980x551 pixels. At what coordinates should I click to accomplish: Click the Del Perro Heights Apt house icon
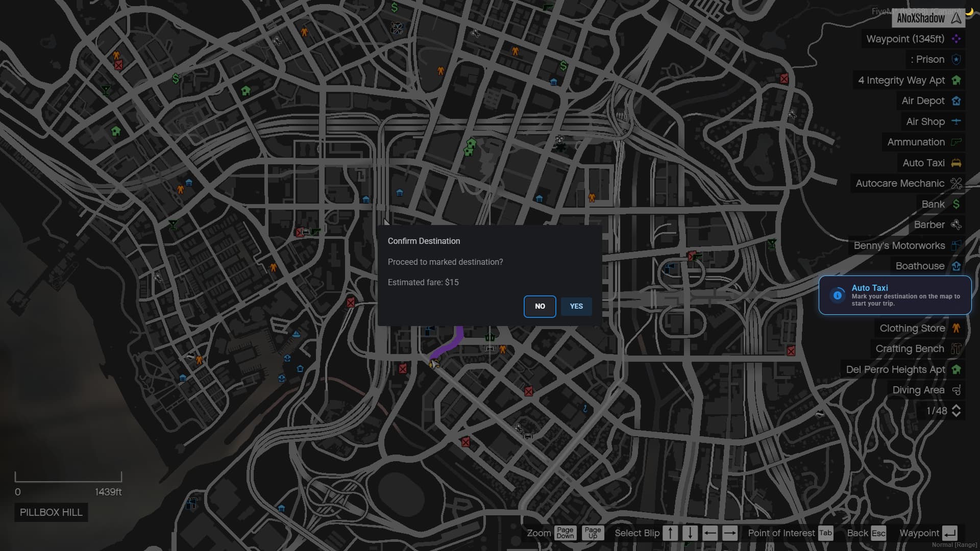click(956, 369)
